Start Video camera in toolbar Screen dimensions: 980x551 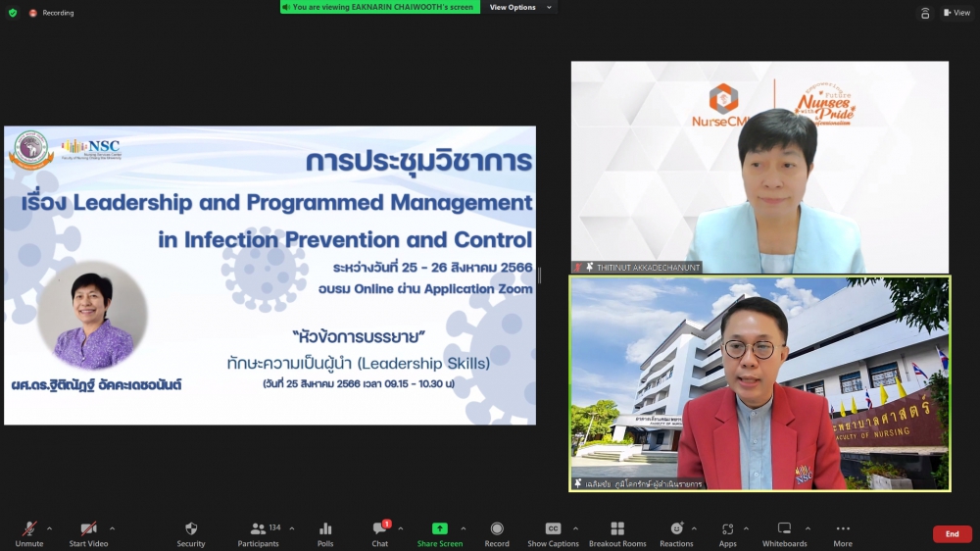[88, 533]
